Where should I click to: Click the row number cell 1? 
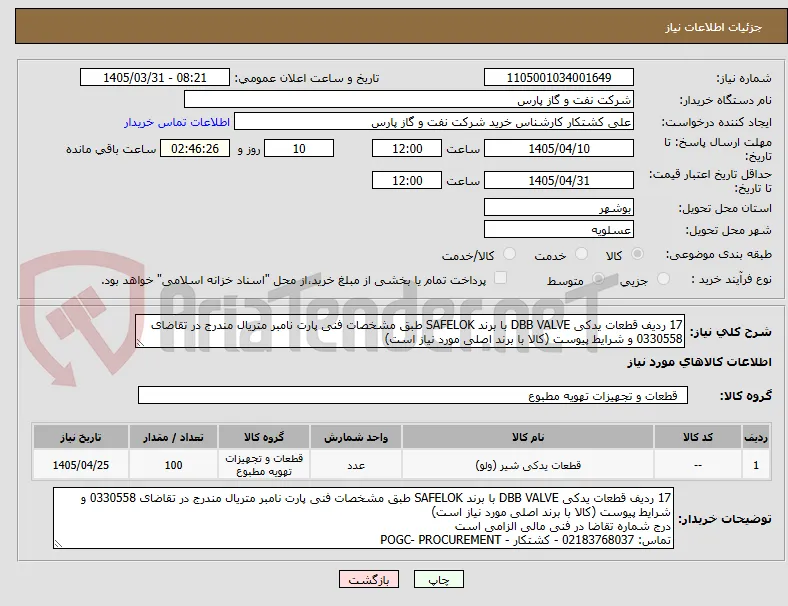click(756, 465)
